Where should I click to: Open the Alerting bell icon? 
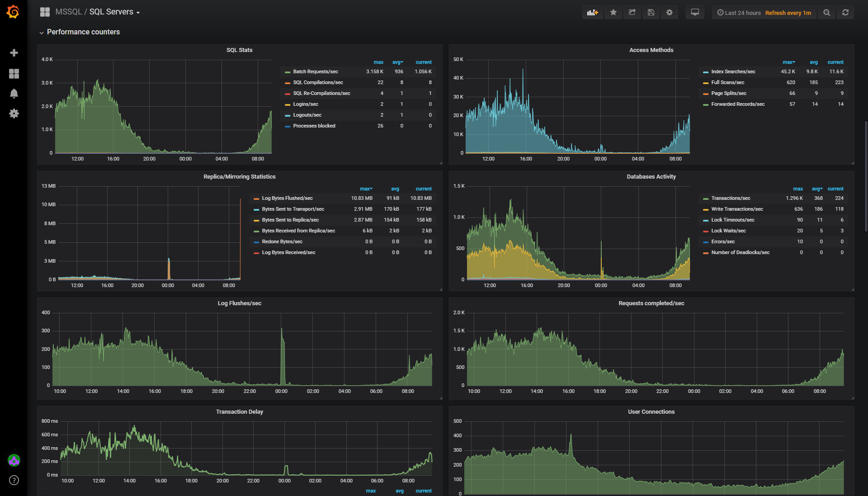click(14, 94)
